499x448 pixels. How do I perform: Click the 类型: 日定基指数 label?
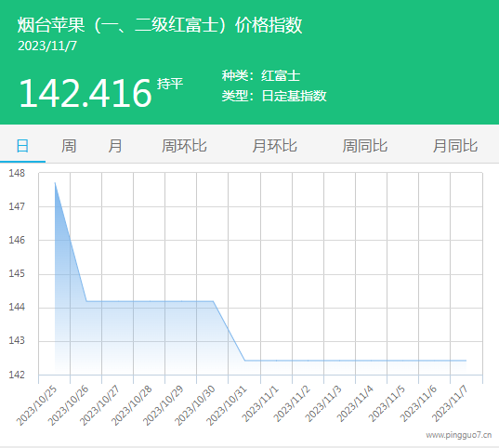coord(274,96)
